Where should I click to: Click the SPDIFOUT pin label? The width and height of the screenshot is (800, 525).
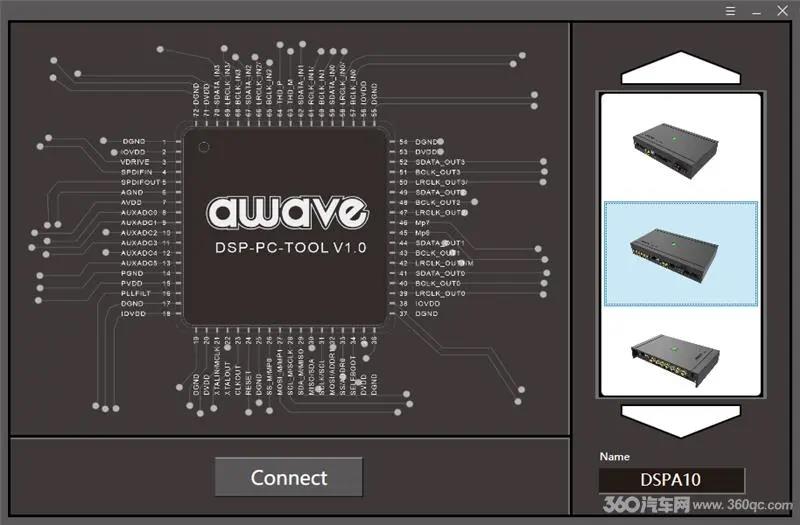pyautogui.click(x=140, y=182)
